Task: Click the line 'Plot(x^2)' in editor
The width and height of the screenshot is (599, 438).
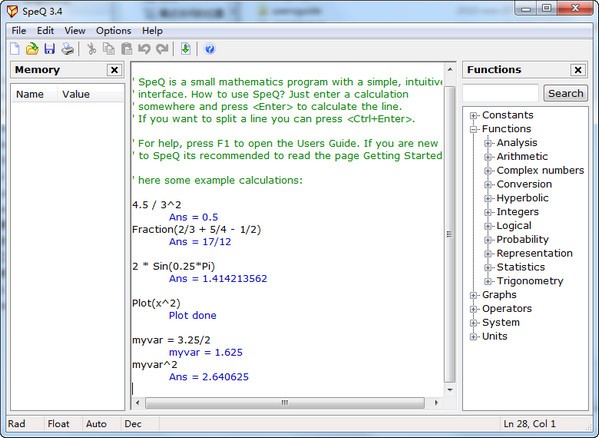Action: [156, 303]
